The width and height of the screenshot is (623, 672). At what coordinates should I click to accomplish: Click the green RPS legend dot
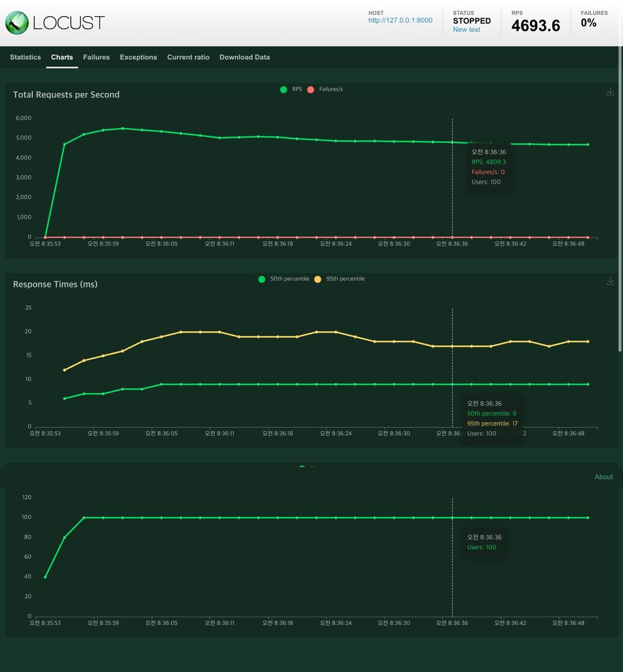click(284, 89)
